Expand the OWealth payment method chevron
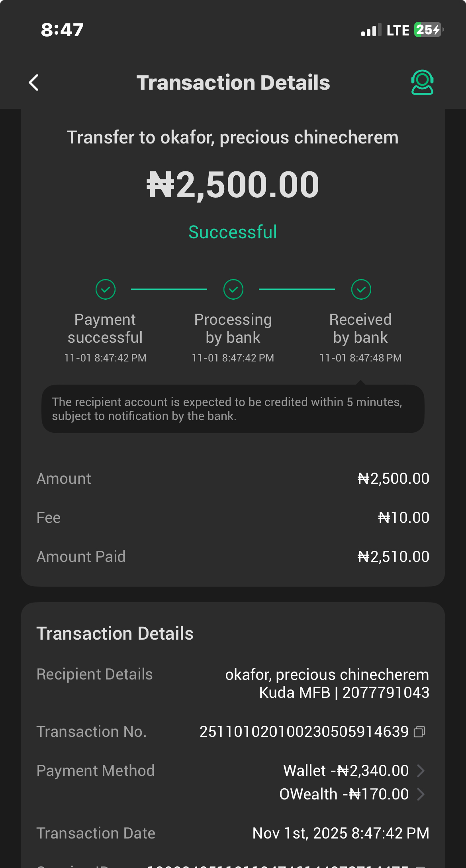 click(x=421, y=794)
